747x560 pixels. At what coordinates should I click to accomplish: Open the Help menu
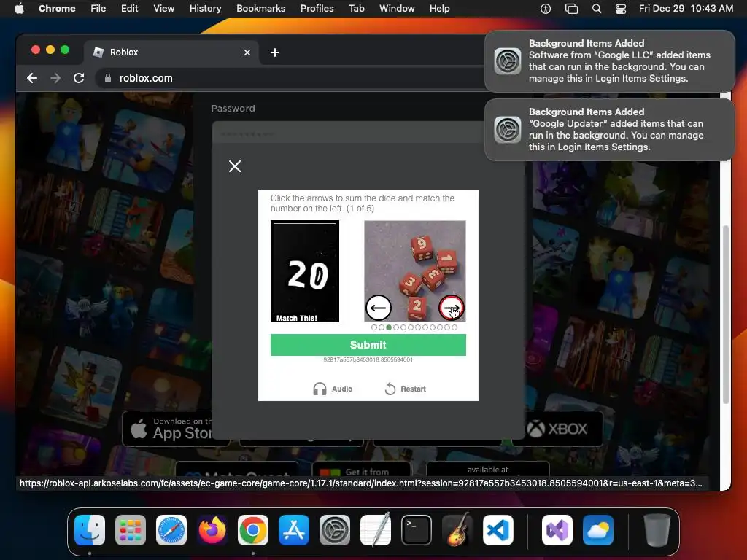click(x=439, y=8)
